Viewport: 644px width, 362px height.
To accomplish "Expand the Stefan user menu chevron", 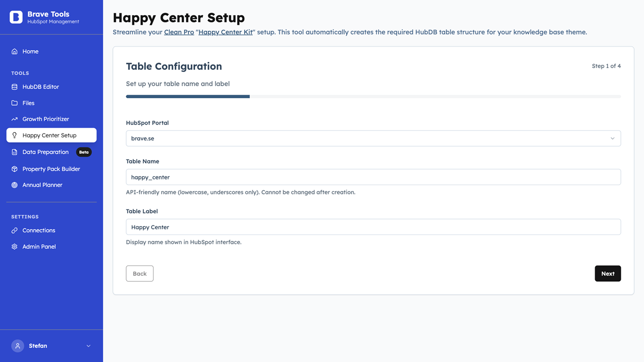I will 89,346.
